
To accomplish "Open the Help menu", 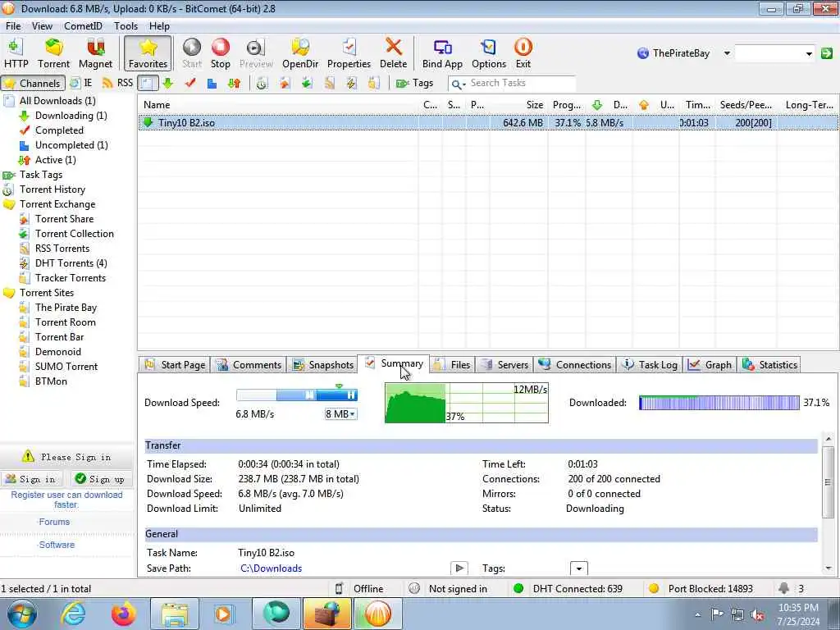I will [159, 25].
